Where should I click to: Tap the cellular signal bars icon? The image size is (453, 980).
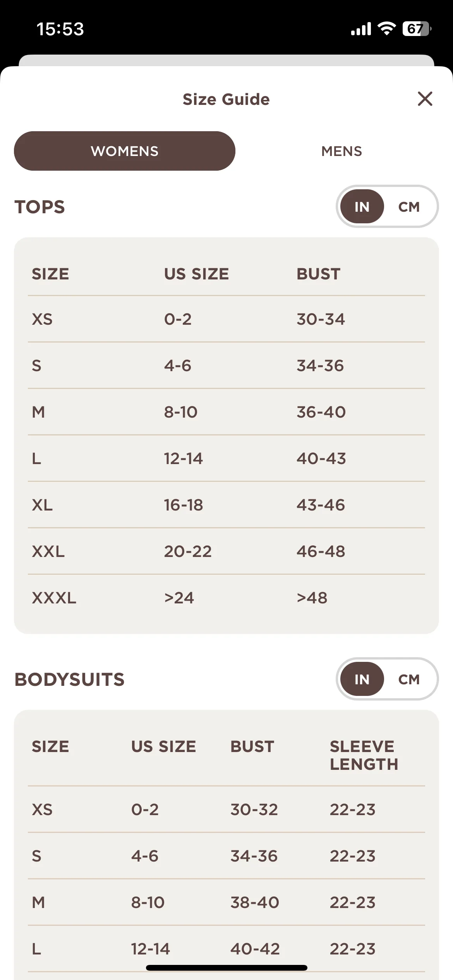(361, 29)
